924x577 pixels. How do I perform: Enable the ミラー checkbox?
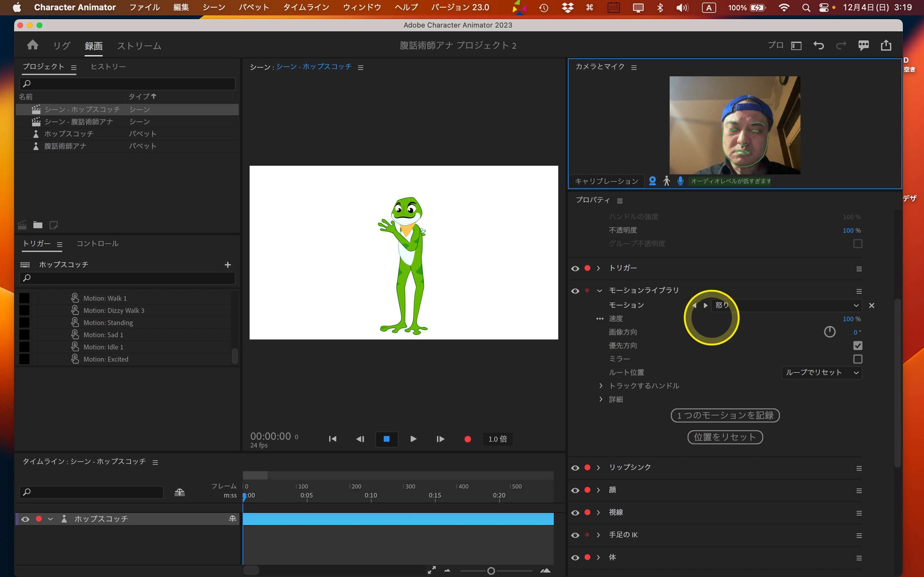pos(858,359)
